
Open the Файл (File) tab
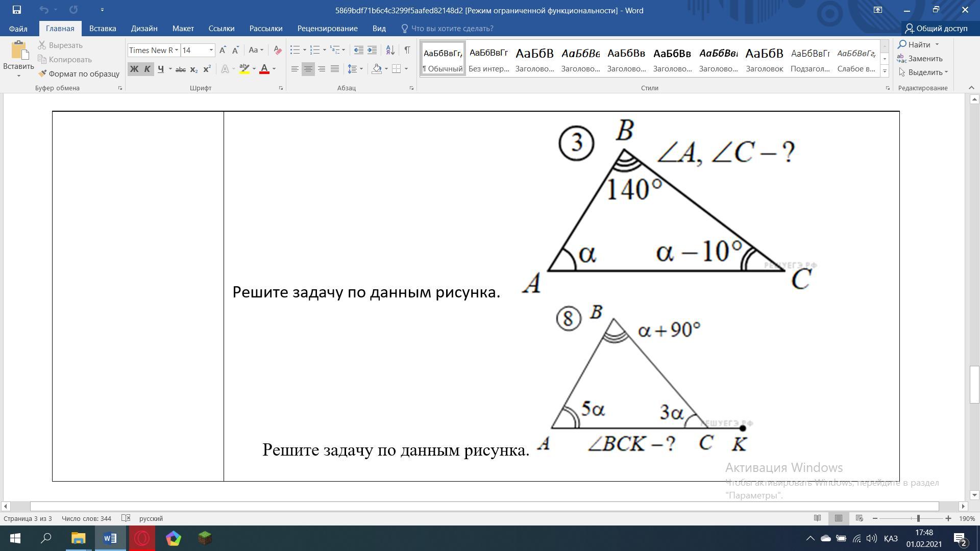[18, 29]
